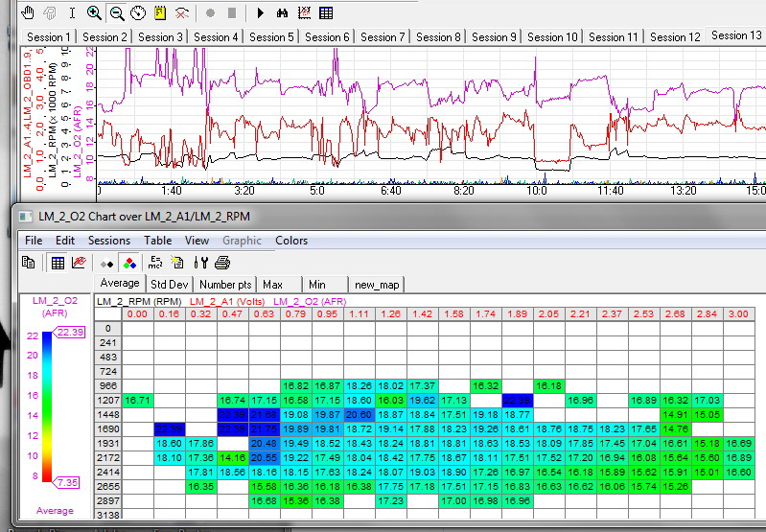Open the gauge display tool

coord(138,13)
